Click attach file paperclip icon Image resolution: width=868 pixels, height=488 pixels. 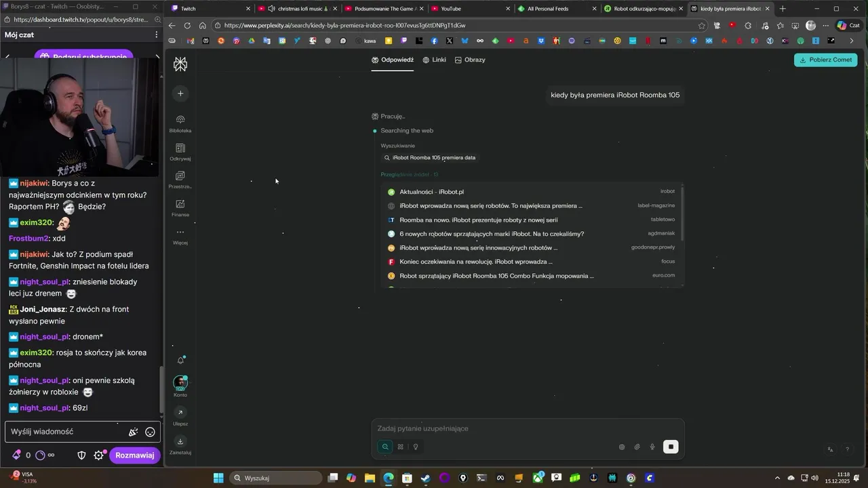637,447
